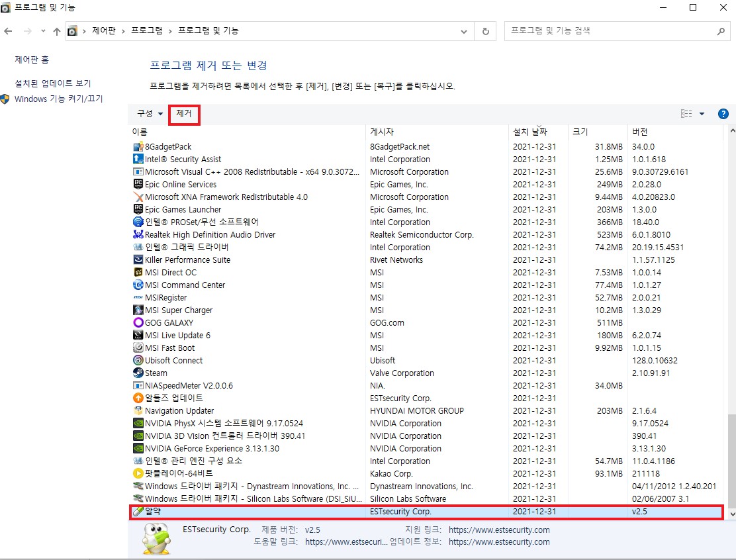Image resolution: width=736 pixels, height=560 pixels.
Task: Go back with the back arrow
Action: coord(8,32)
